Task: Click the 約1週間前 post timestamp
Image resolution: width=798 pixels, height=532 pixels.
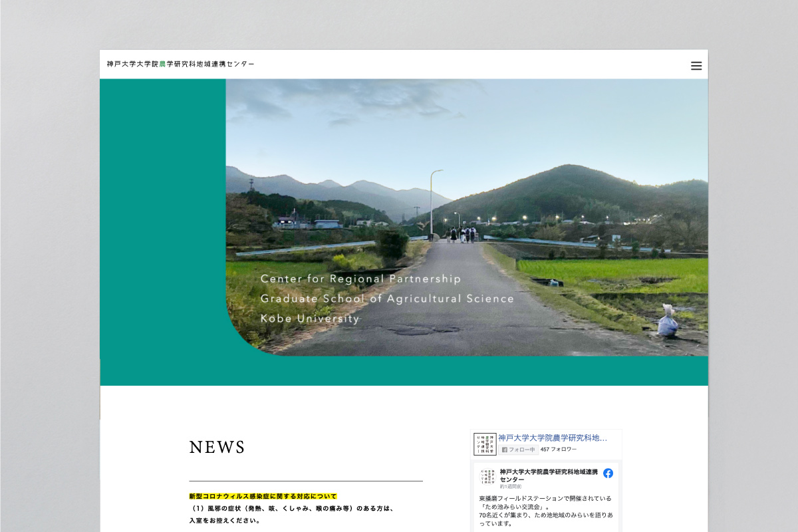Action: (510, 486)
